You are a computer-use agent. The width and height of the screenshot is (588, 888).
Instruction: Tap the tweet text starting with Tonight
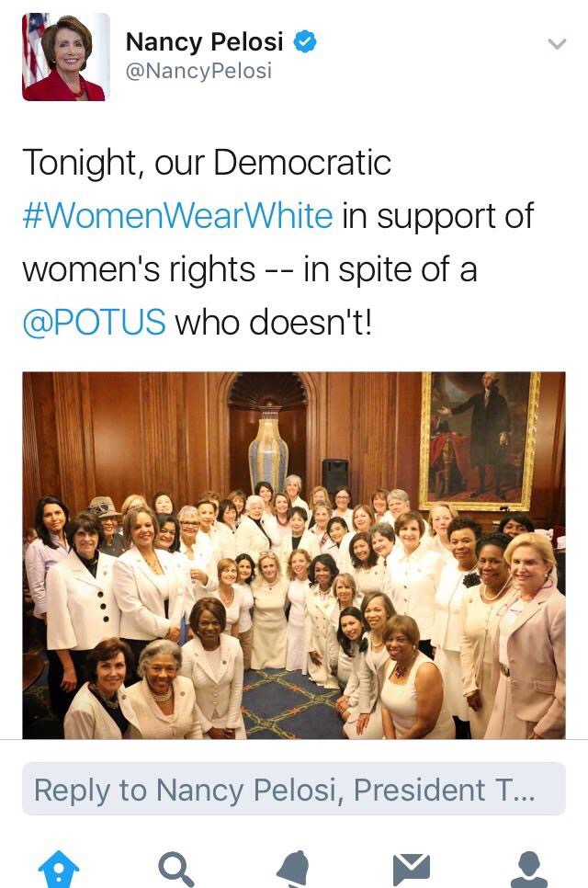277,243
